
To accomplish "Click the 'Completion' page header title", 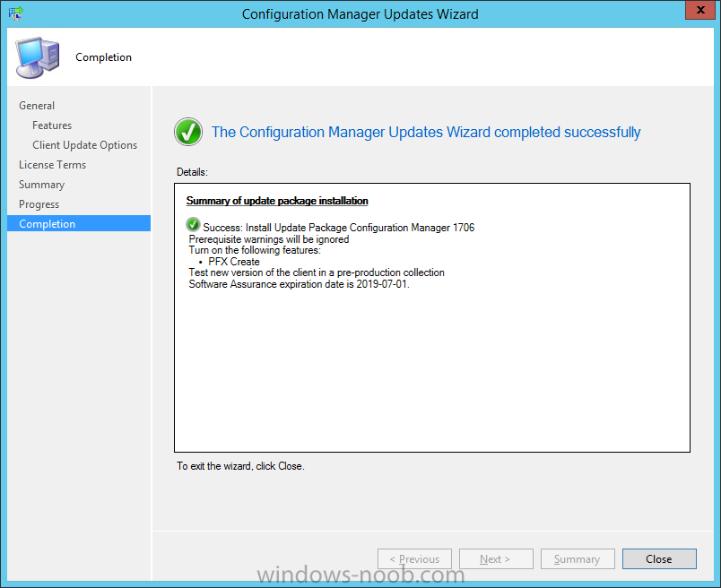I will click(x=103, y=57).
